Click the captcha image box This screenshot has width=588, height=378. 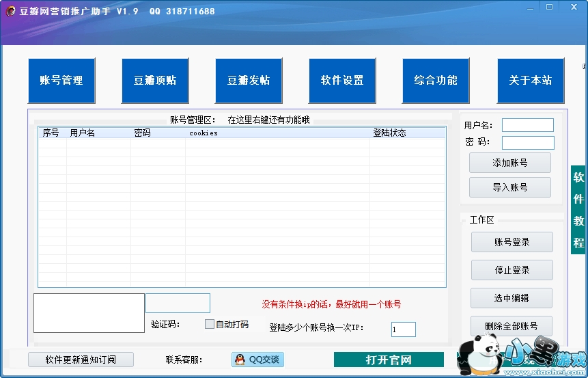click(x=89, y=313)
